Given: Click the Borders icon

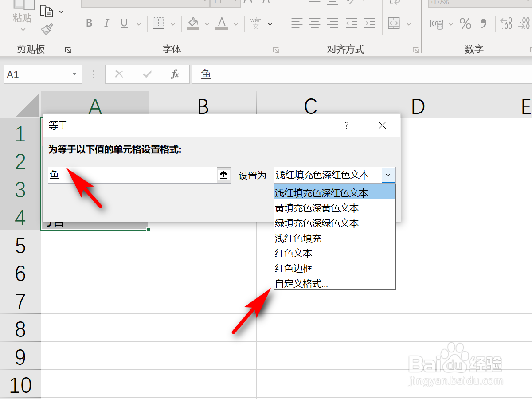Looking at the screenshot, I should (x=159, y=23).
